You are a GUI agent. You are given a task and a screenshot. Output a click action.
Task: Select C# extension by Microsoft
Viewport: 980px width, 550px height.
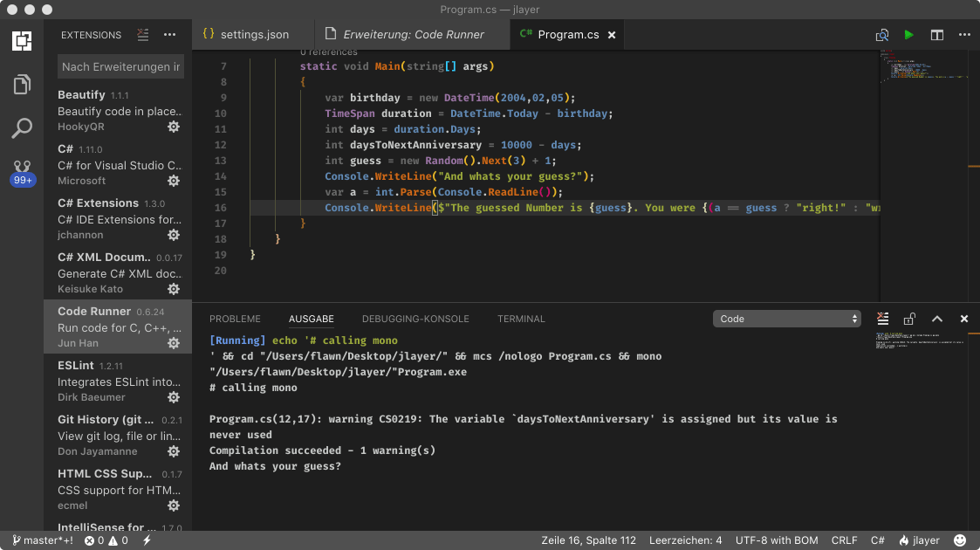pyautogui.click(x=118, y=164)
